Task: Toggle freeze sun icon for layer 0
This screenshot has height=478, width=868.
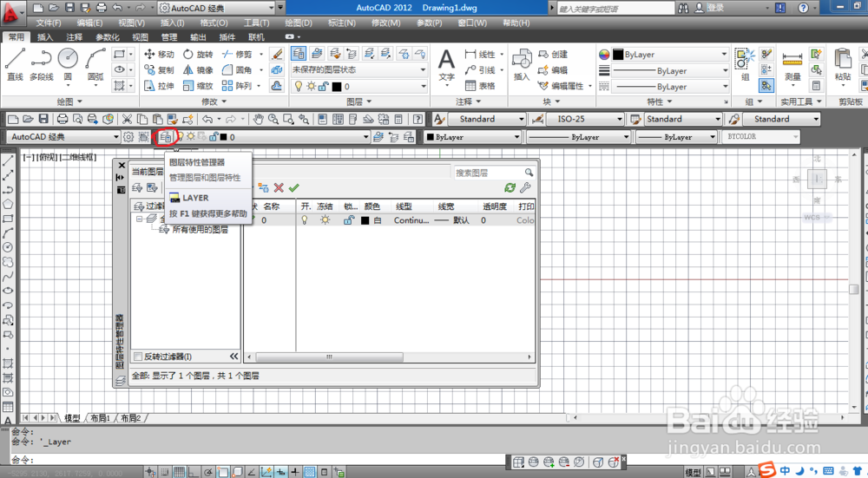Action: (x=325, y=220)
